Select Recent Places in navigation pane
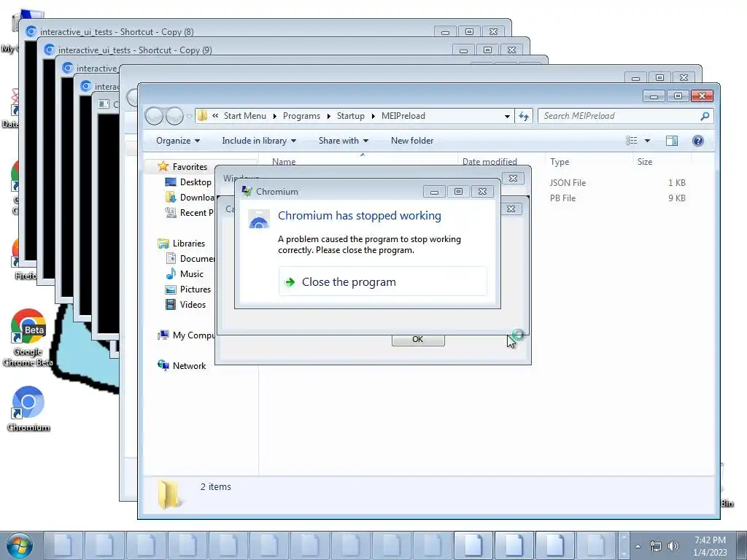Image resolution: width=747 pixels, height=560 pixels. [x=196, y=212]
